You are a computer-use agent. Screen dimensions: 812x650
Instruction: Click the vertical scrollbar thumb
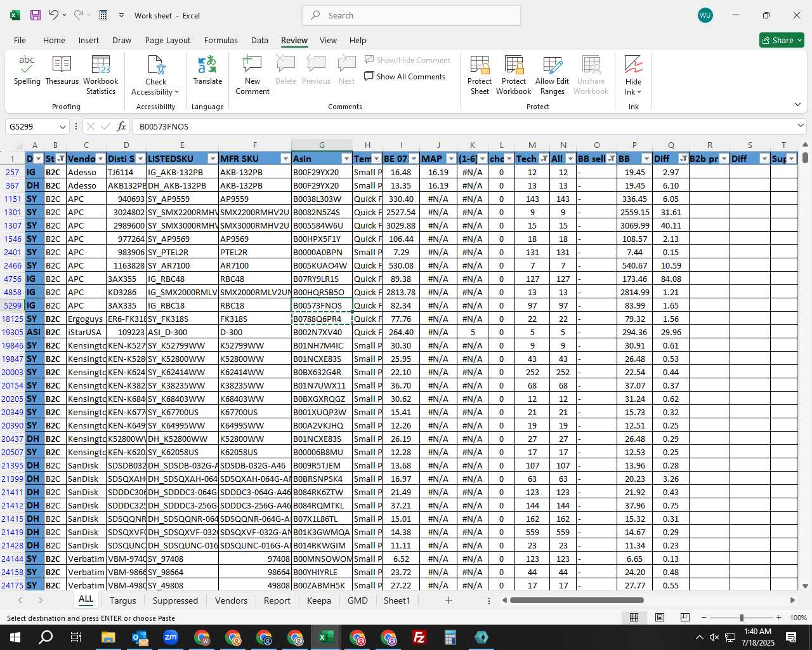(x=805, y=157)
